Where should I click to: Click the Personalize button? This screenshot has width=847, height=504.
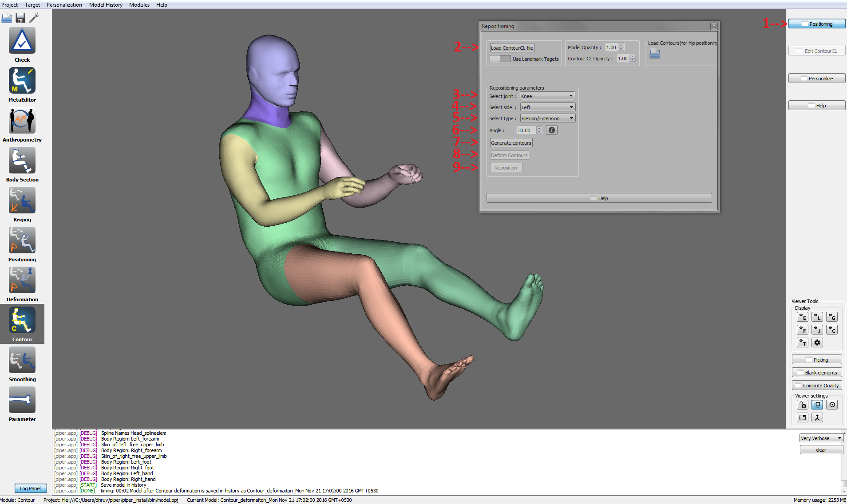(817, 79)
